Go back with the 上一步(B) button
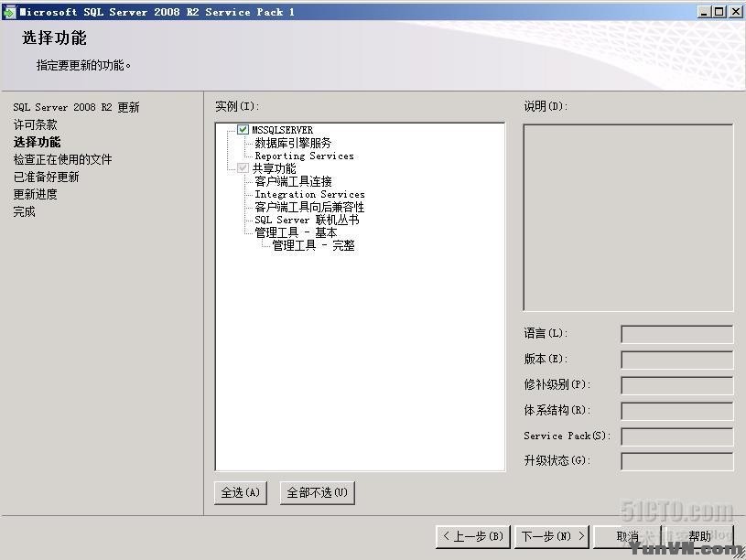Viewport: 746px width, 560px height. click(473, 537)
